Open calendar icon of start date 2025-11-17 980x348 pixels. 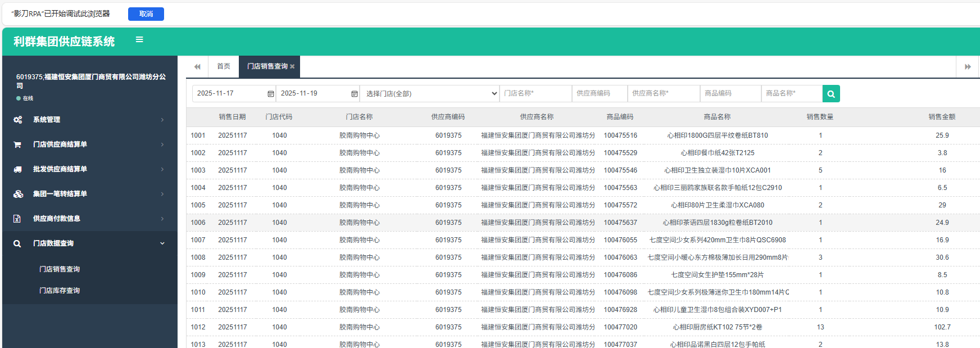point(271,94)
